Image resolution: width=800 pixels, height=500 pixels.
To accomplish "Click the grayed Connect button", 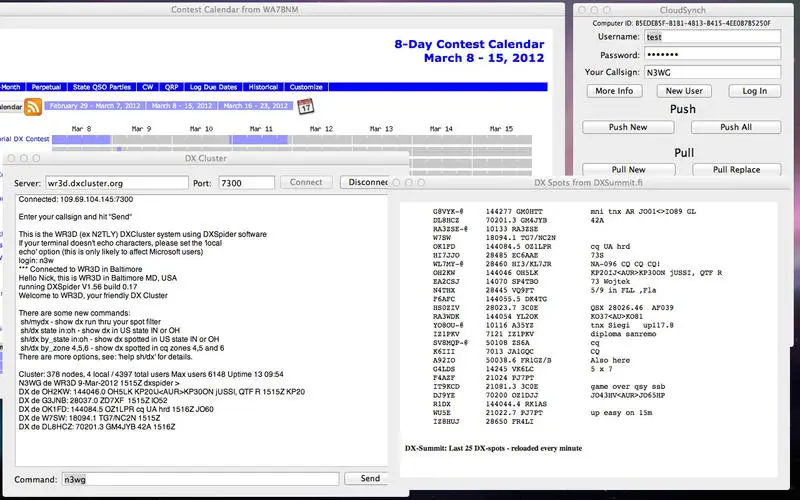I will (x=306, y=182).
